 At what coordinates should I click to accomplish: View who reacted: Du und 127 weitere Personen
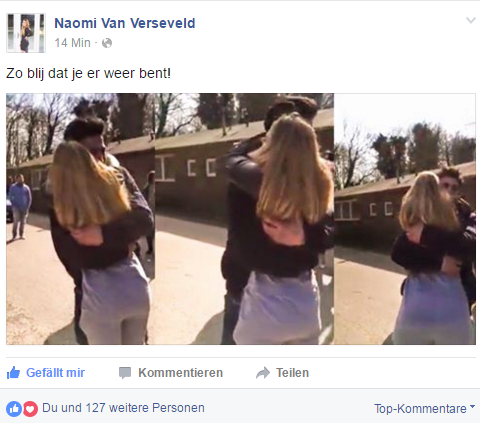pos(123,408)
